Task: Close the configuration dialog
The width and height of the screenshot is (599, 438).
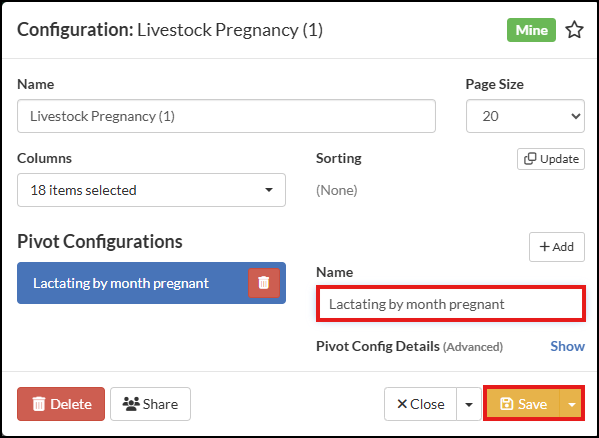Action: point(420,404)
